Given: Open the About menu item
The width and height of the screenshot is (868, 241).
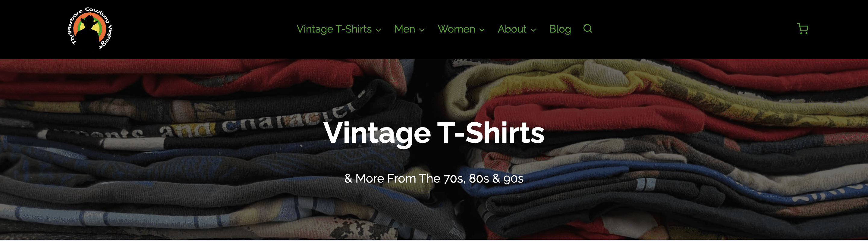Looking at the screenshot, I should [512, 29].
